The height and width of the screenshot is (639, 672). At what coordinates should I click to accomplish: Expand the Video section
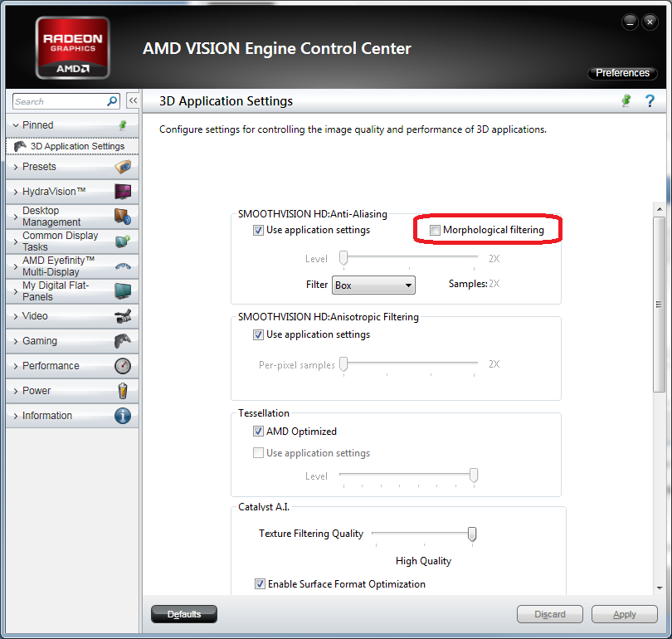pos(16,316)
